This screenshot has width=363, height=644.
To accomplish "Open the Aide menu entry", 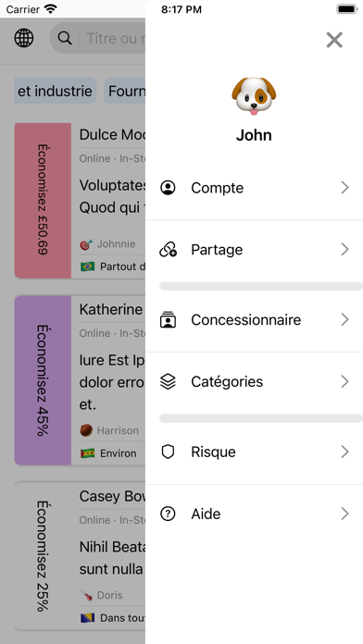I will pos(254,514).
